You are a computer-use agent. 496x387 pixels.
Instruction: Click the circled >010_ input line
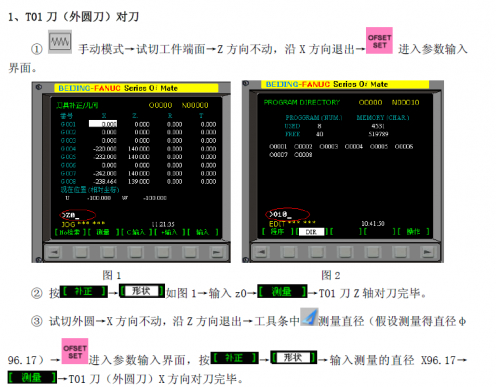288,214
